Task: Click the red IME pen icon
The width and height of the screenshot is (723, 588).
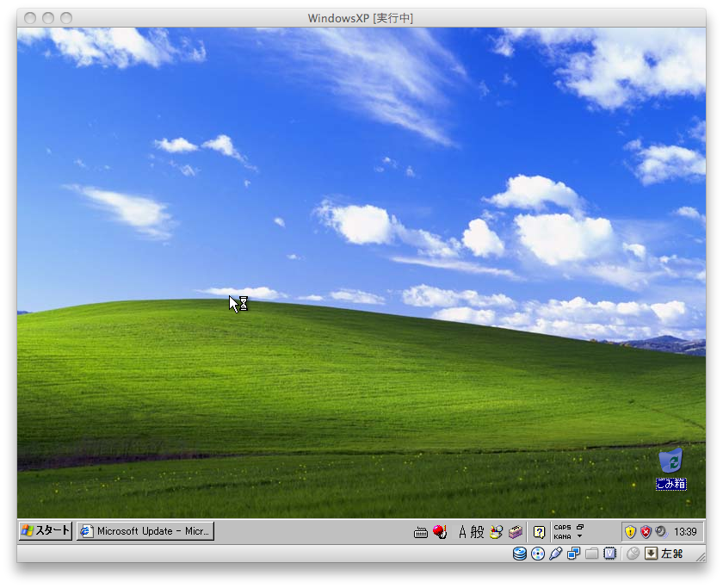Action: point(440,532)
